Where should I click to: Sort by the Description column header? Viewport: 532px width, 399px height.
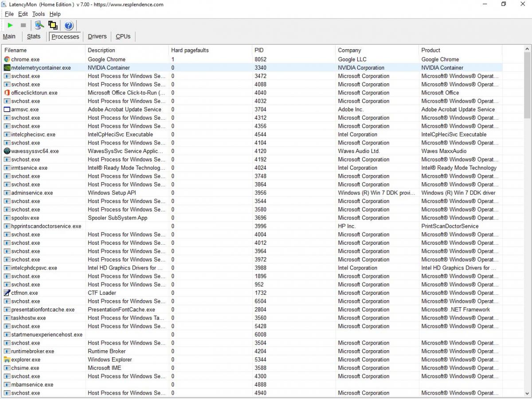pyautogui.click(x=127, y=50)
